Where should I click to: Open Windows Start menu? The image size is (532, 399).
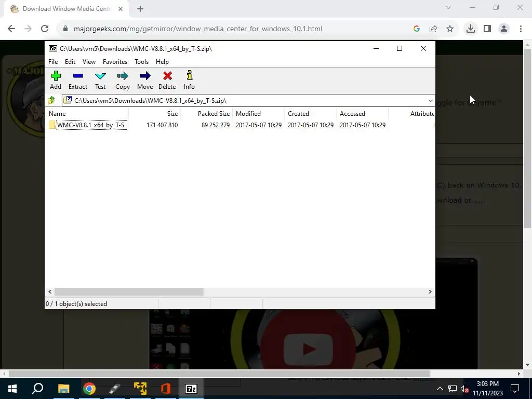point(12,389)
